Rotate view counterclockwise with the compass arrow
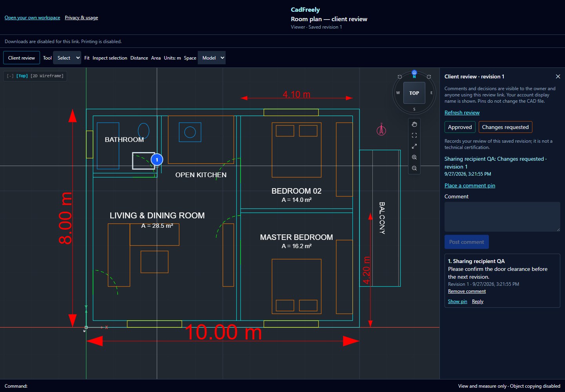Screen dimensions: 565x392 400,77
